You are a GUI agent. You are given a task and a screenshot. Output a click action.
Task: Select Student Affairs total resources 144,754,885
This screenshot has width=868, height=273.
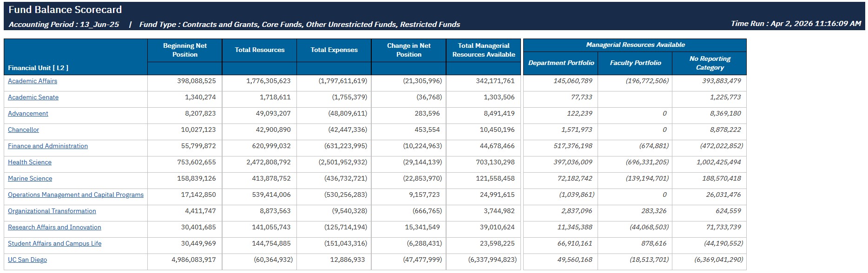point(271,243)
